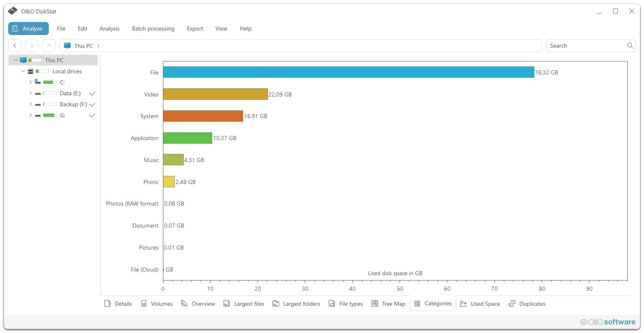Switch to the Details tab

pos(118,304)
